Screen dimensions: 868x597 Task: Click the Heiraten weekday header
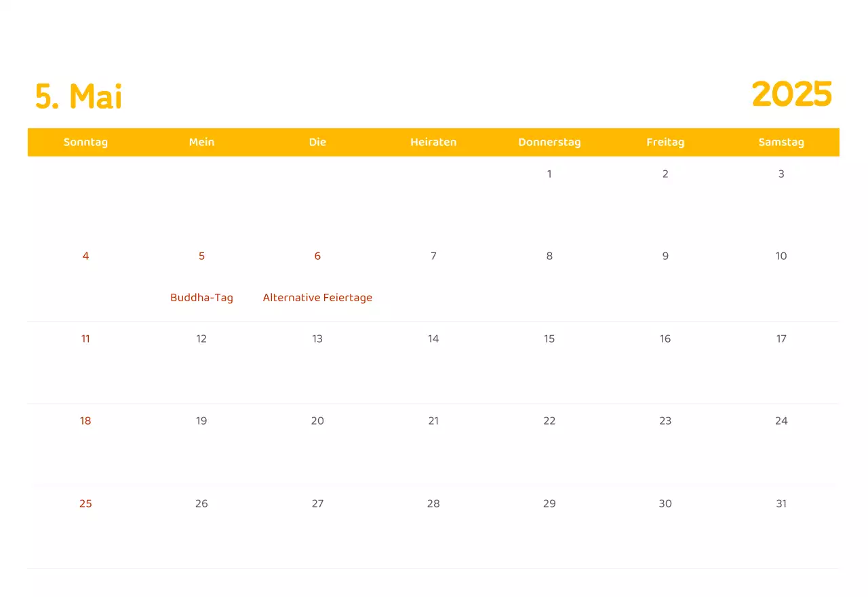click(x=433, y=142)
